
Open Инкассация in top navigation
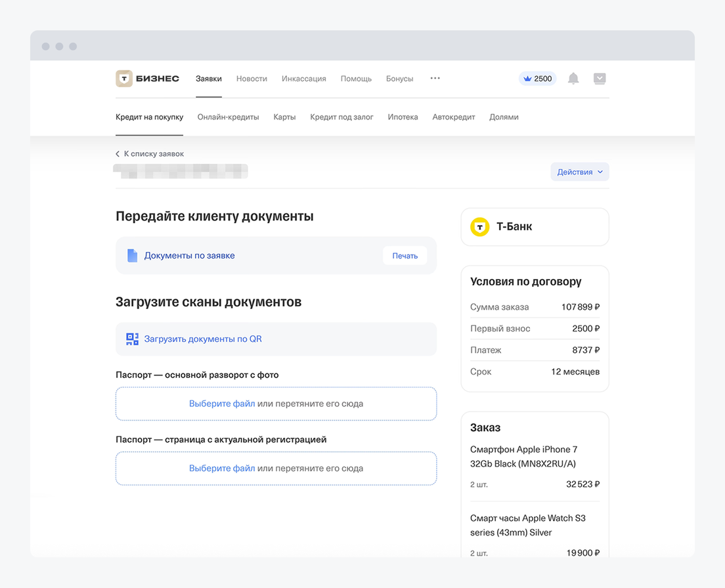(303, 79)
